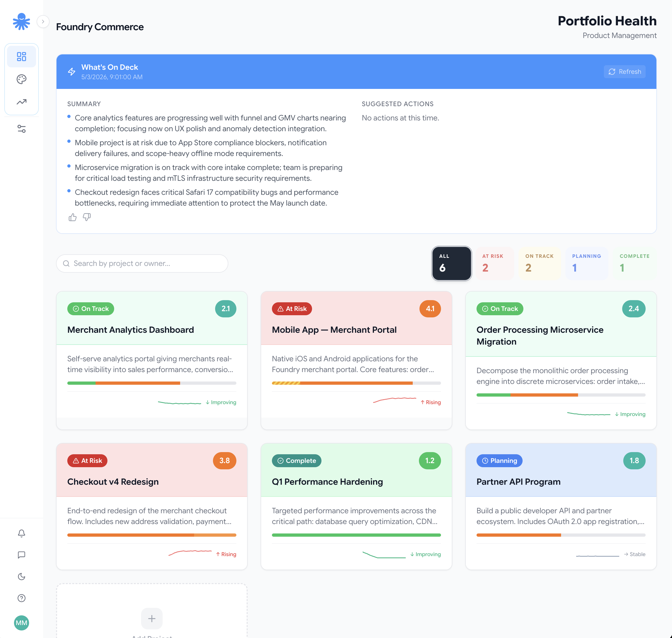Select the ALL 6 filter tab
The height and width of the screenshot is (638, 672).
click(x=452, y=263)
